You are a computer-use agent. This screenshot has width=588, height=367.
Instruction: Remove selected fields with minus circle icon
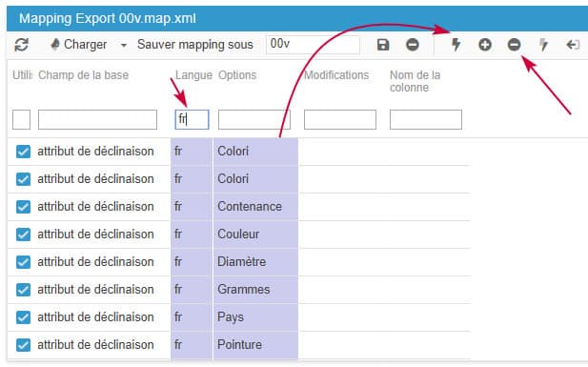pos(514,45)
